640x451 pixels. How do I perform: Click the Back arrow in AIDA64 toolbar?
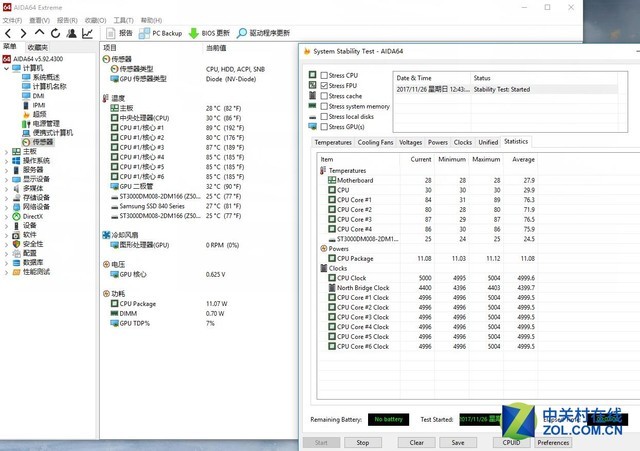tap(8, 33)
